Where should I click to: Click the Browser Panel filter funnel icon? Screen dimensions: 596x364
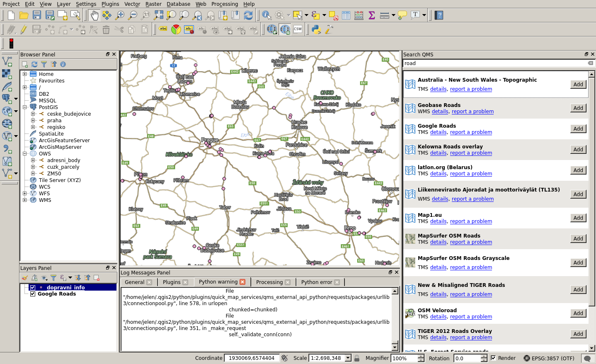(44, 64)
